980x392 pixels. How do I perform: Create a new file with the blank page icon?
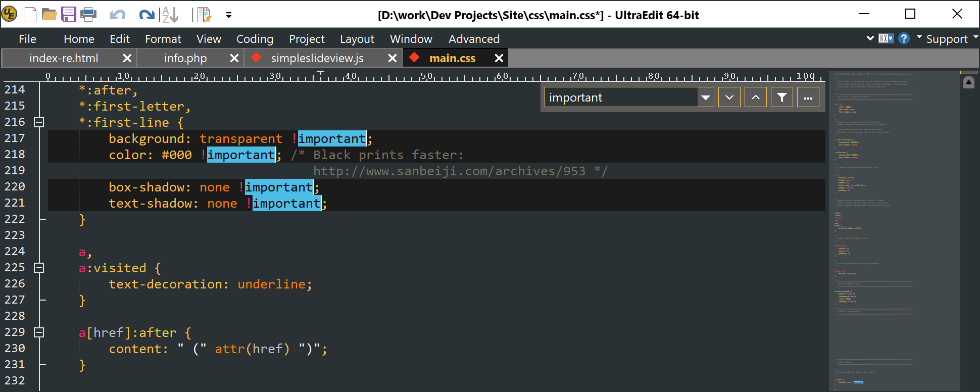(30, 15)
